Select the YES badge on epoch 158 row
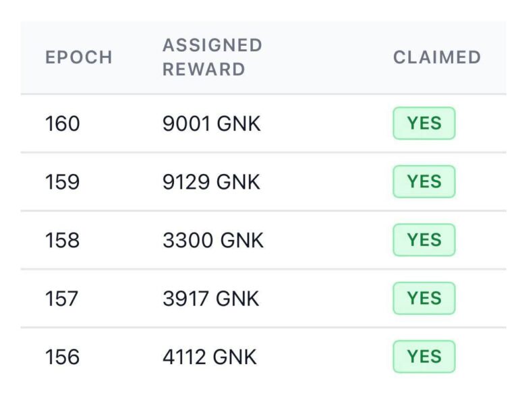Screen dimensions: 518x420 (424, 240)
